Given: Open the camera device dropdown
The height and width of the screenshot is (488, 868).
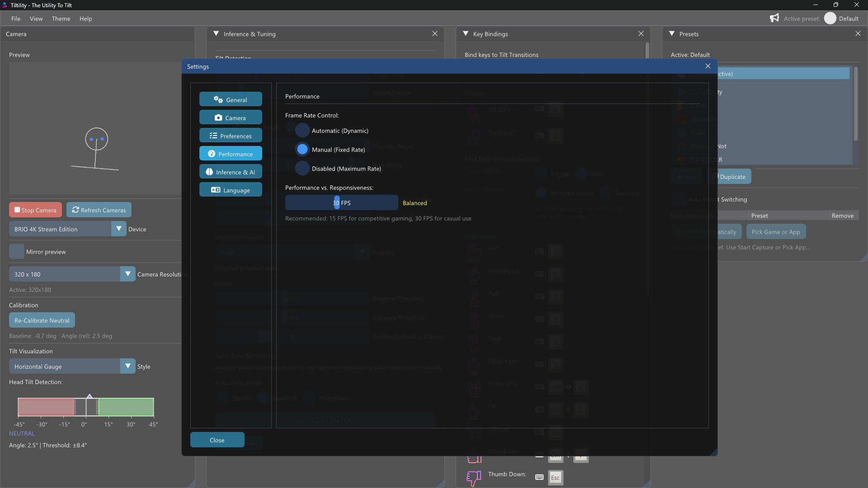Looking at the screenshot, I should [119, 229].
